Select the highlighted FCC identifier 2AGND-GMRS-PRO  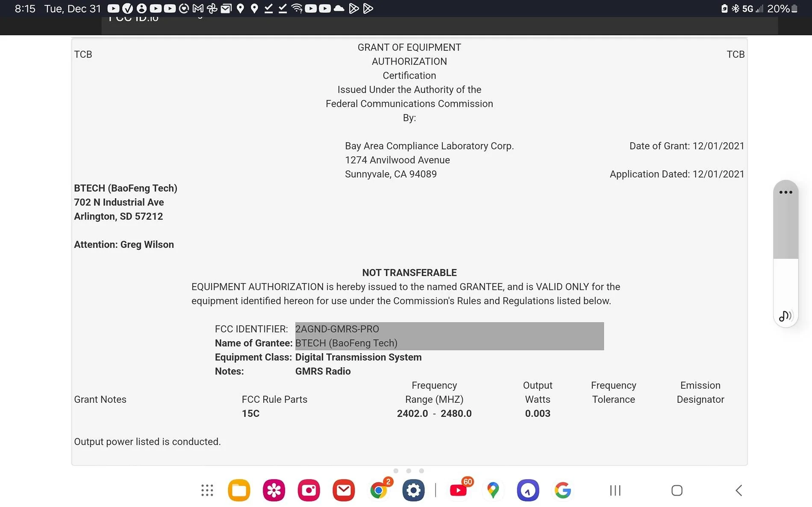tap(337, 329)
